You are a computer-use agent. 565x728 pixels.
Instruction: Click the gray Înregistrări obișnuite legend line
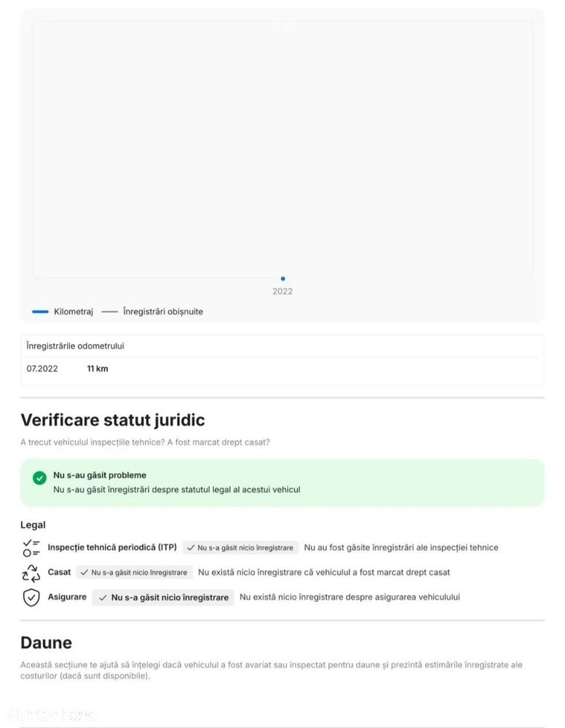point(110,312)
